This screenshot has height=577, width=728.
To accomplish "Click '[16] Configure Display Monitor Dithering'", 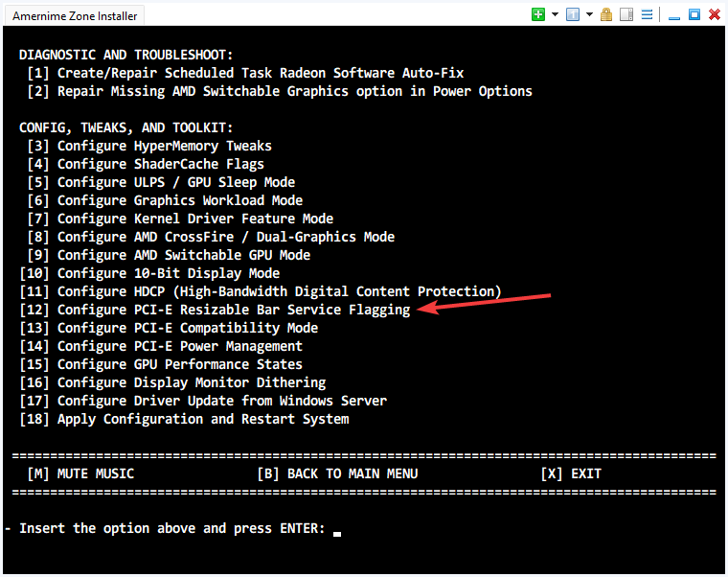I will pos(172,382).
